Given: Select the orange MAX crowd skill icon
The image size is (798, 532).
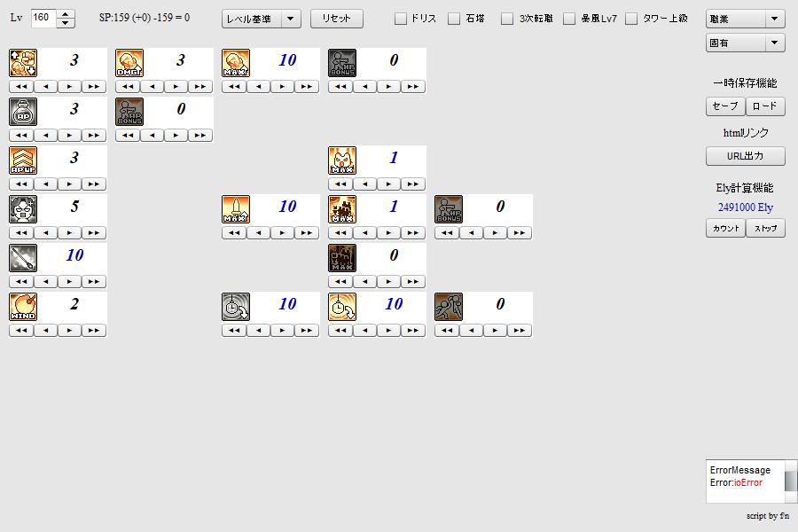Looking at the screenshot, I should 342,209.
